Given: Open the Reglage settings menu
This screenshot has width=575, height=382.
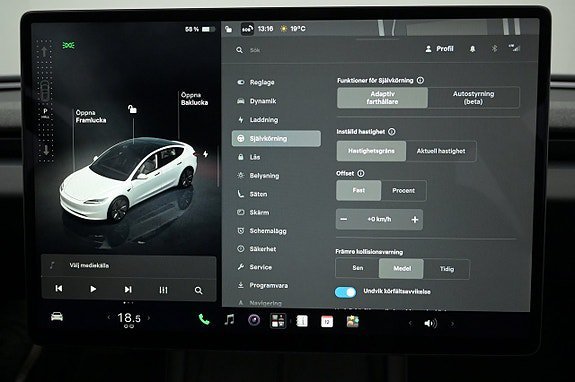Looking at the screenshot, I should coord(256,82).
